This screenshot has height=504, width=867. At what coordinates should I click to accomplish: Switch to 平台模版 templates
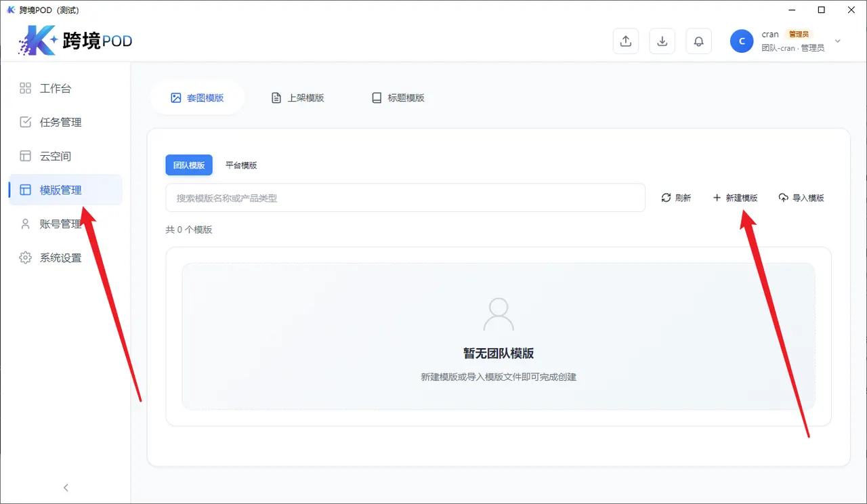tap(241, 165)
